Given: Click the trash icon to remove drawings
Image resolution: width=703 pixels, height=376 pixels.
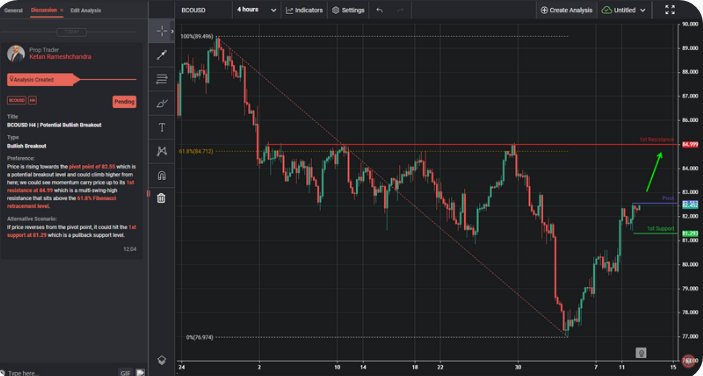Looking at the screenshot, I should (161, 198).
